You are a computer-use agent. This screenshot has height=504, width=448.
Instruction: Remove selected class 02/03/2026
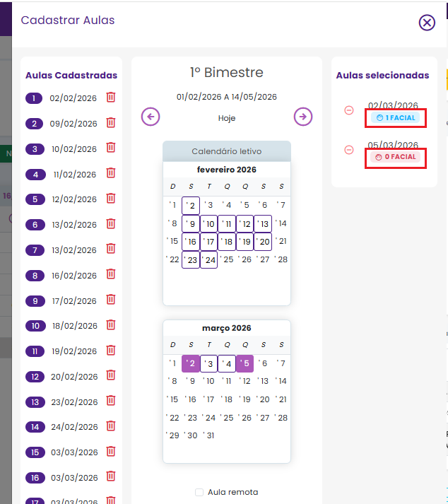[349, 110]
